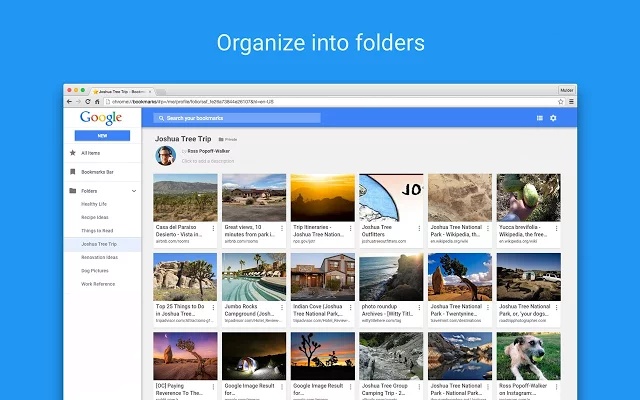The image size is (640, 400).
Task: Open the Work Reference folder
Action: [98, 284]
